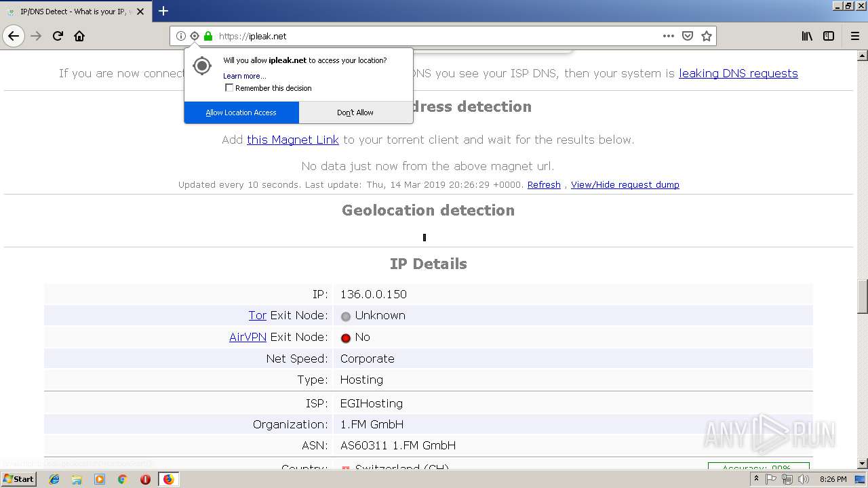Save page to Pocket
The image size is (868, 488).
[688, 36]
